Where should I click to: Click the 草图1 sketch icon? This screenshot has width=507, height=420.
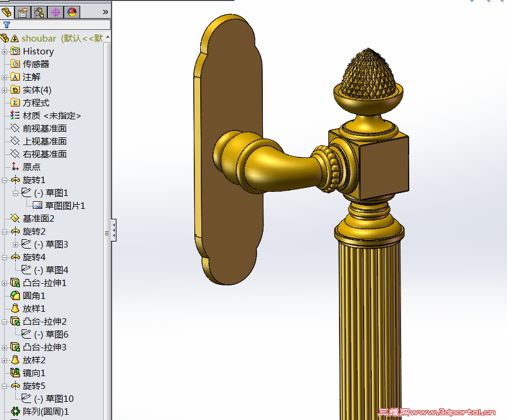point(26,192)
